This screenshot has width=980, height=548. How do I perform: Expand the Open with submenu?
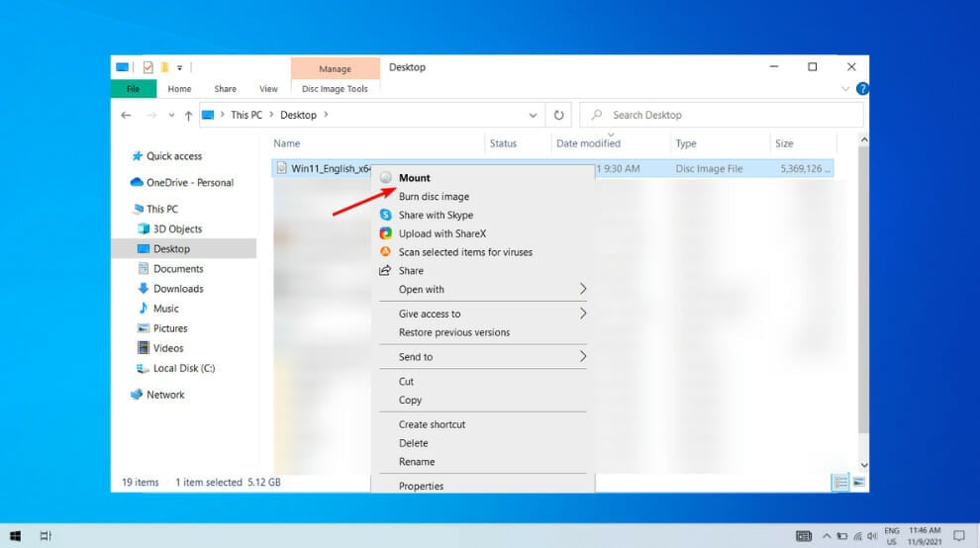point(482,289)
